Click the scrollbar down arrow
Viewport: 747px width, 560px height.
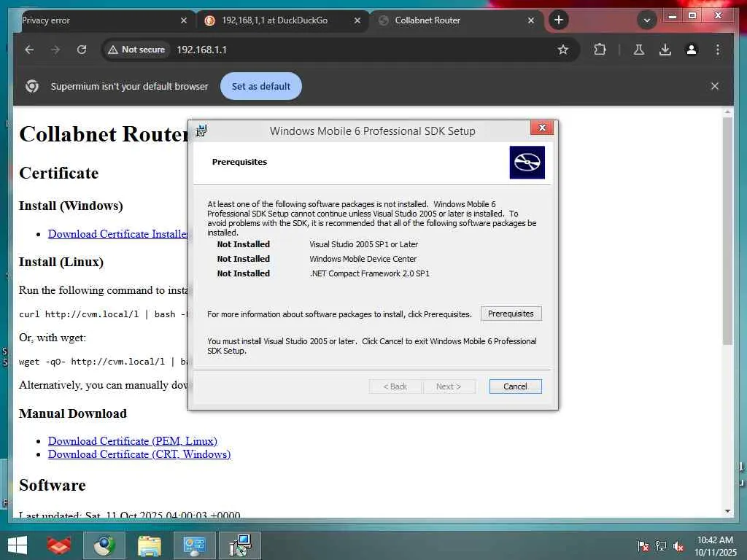pos(727,511)
